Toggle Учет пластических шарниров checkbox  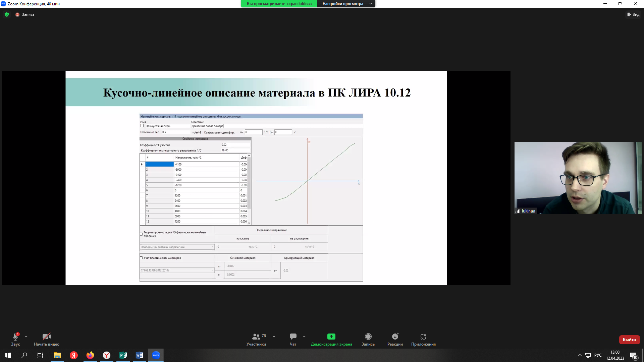coord(141,258)
